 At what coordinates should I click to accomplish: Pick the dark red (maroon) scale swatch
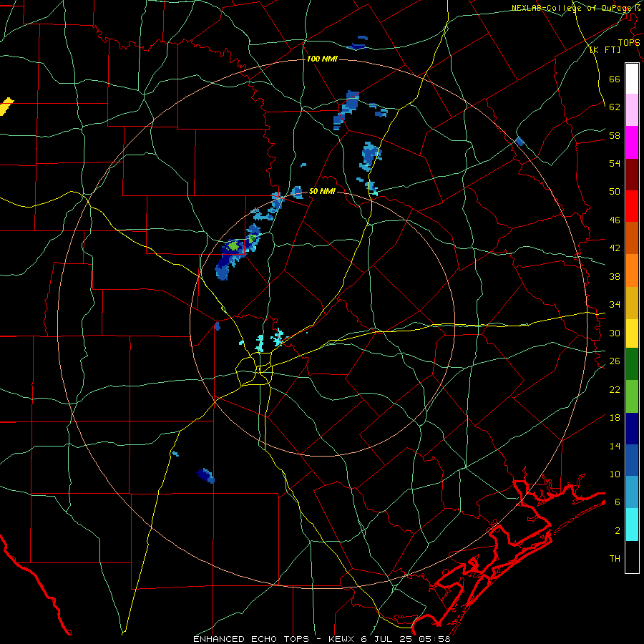(x=632, y=175)
